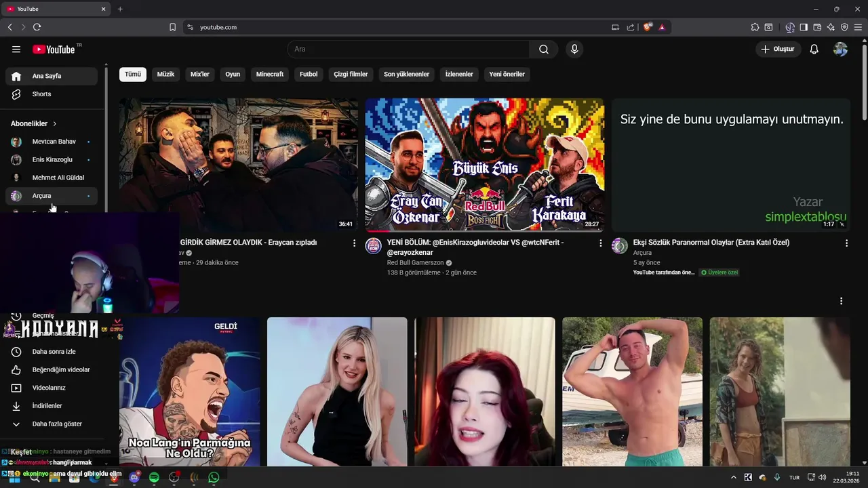Open İndirilenler downloads

[x=52, y=406]
